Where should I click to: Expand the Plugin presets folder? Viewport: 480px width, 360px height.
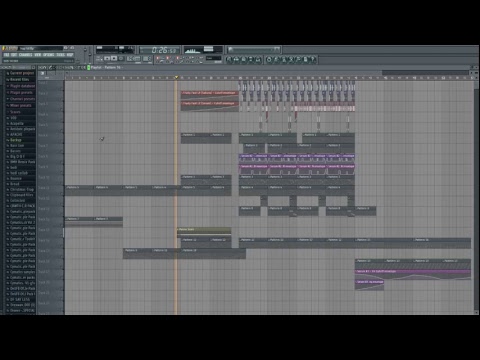[x=20, y=93]
